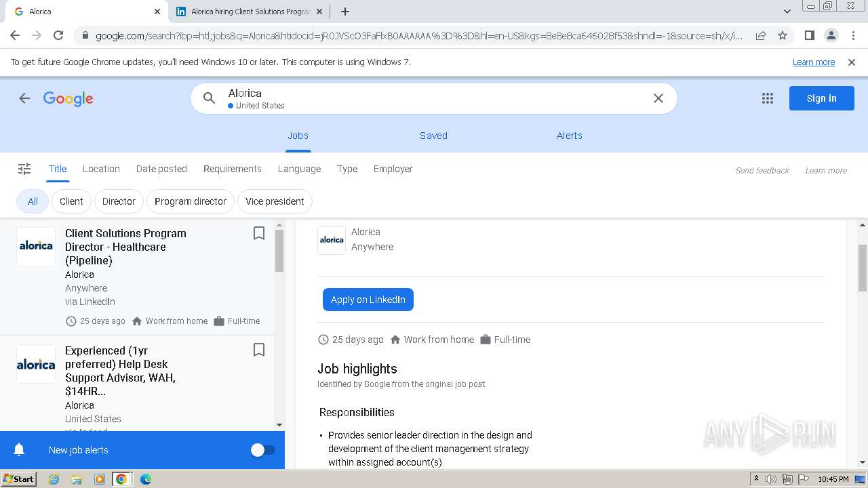Screen dimensions: 868x488
Task: Open the media player taskbar icon
Action: pyautogui.click(x=100, y=479)
